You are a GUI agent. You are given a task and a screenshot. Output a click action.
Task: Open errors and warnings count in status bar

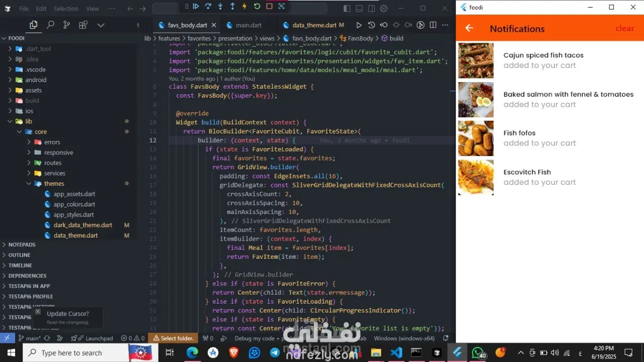[132, 338]
